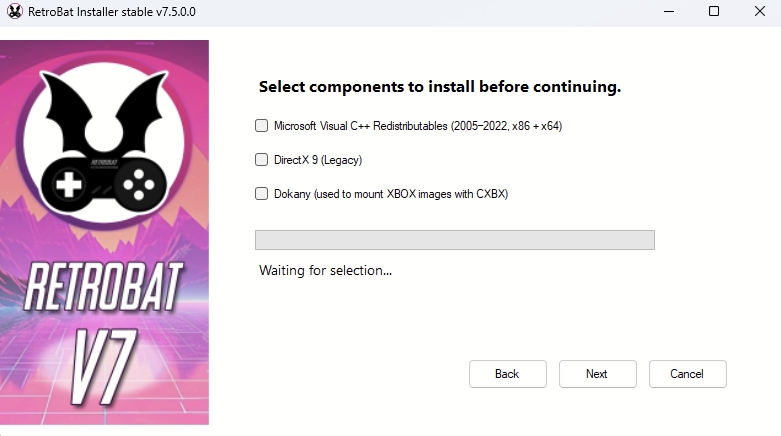Enable Microsoft Visual C++ Redistributables checkbox

coord(262,126)
